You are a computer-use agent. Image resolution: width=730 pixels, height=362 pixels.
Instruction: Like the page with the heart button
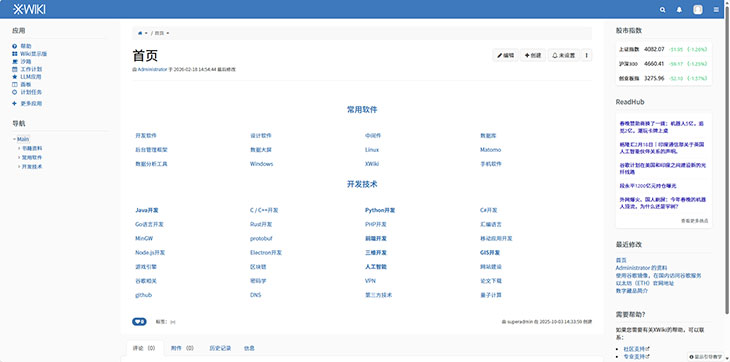tap(139, 322)
